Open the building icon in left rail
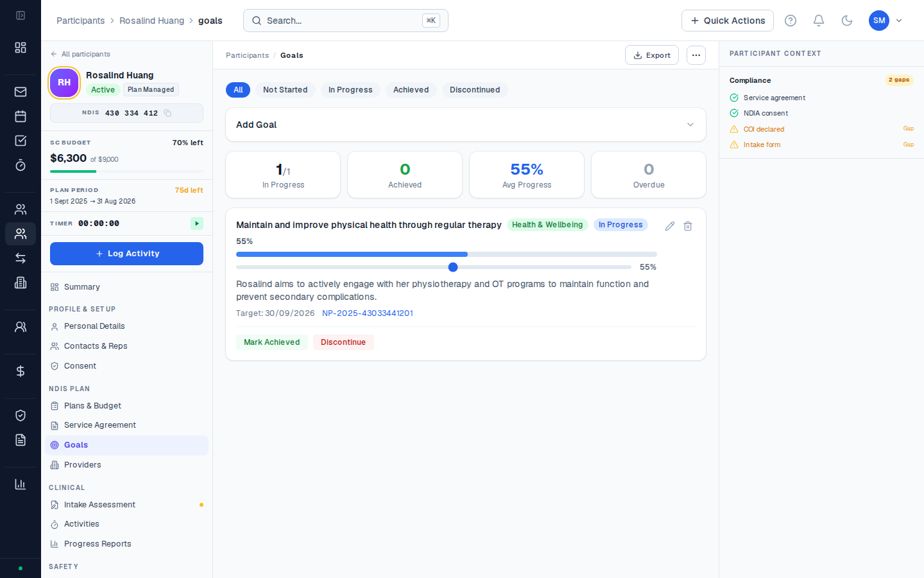The width and height of the screenshot is (924, 578). coord(21,283)
